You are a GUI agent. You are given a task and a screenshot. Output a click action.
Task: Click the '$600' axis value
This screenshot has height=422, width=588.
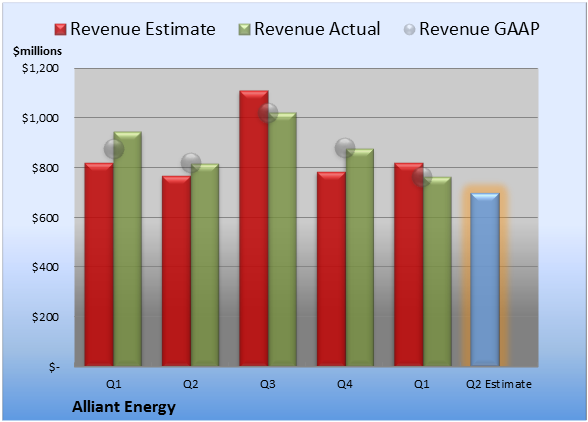(45, 218)
